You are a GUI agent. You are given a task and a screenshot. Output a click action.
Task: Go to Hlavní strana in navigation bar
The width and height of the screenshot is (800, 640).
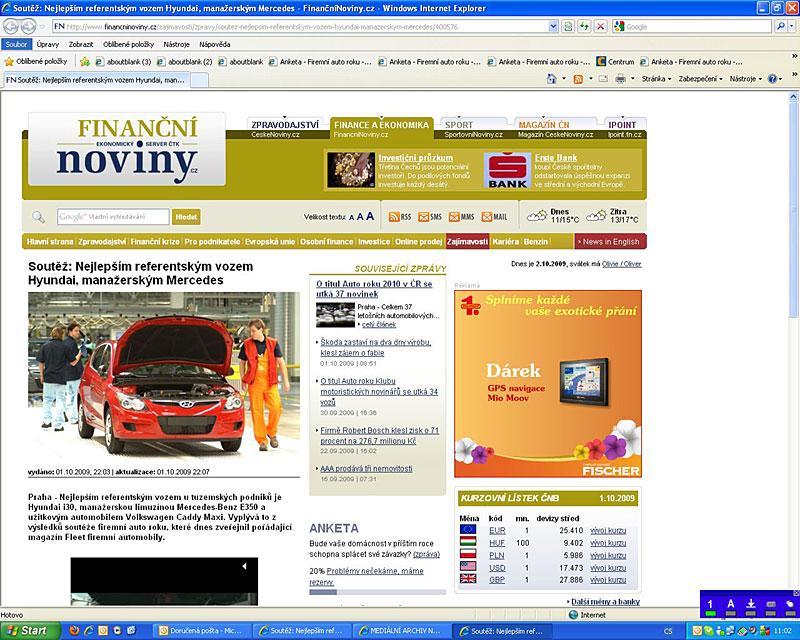tap(50, 242)
